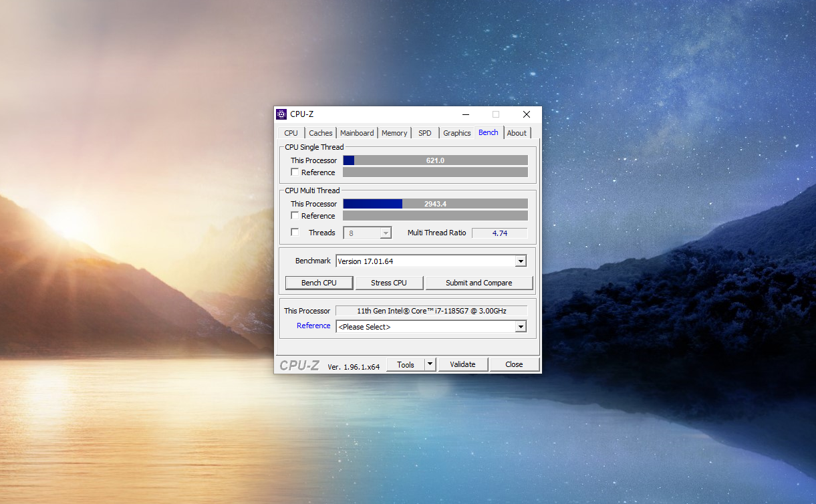The image size is (816, 504).
Task: Switch to the CPU tab
Action: (291, 133)
